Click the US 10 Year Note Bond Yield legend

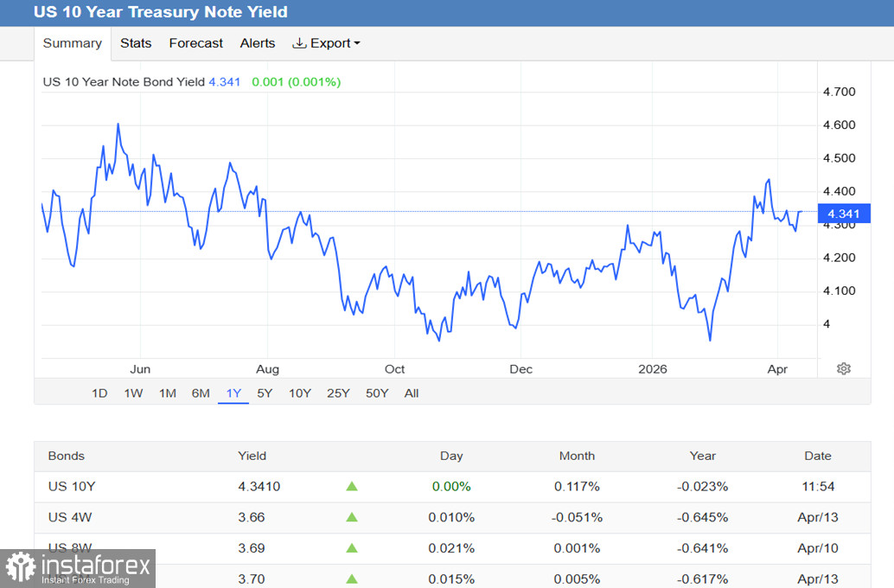coord(124,82)
